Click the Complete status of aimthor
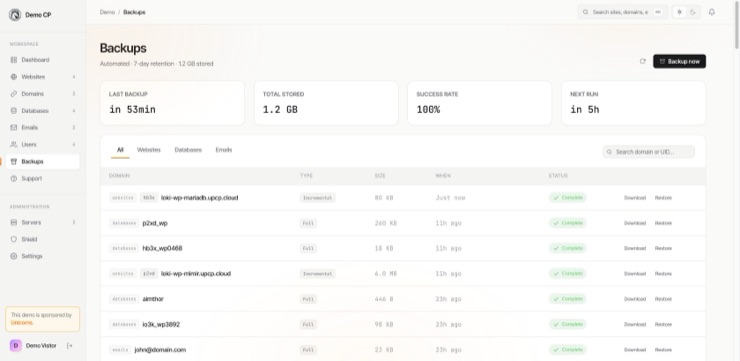Viewport: 740px width, 361px height. point(567,299)
